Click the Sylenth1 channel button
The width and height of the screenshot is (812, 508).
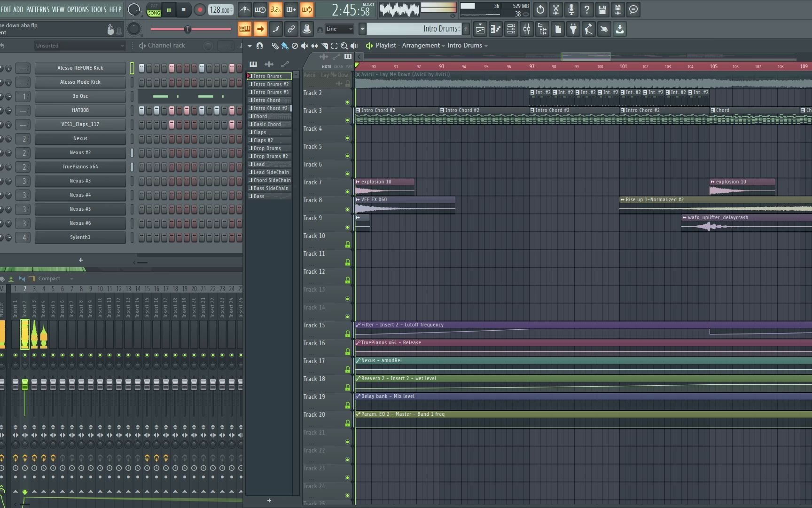(80, 237)
